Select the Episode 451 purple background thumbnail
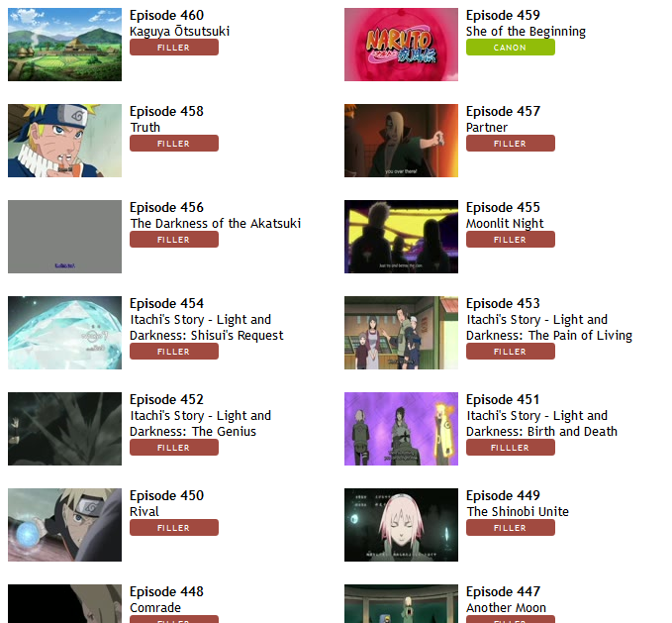672x623 pixels. pos(401,428)
